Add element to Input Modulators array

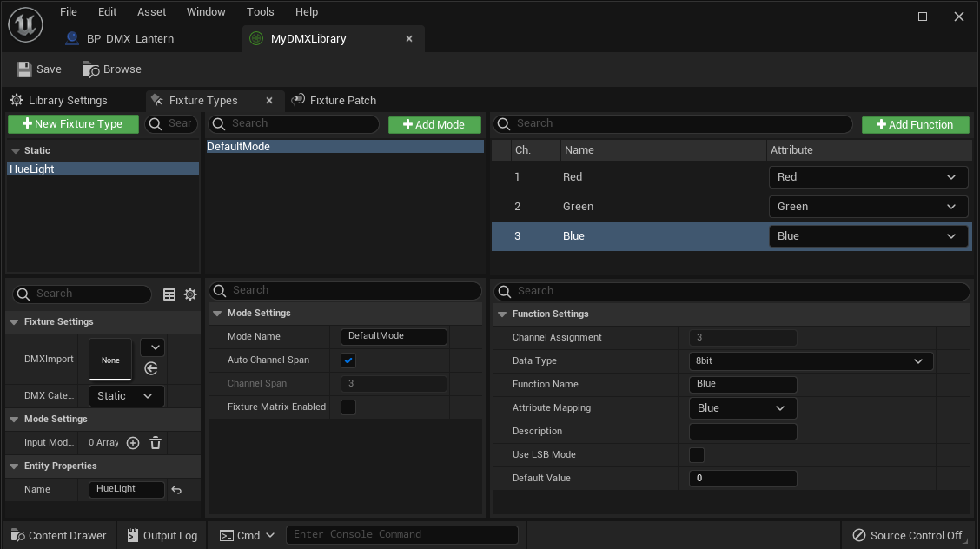[133, 443]
